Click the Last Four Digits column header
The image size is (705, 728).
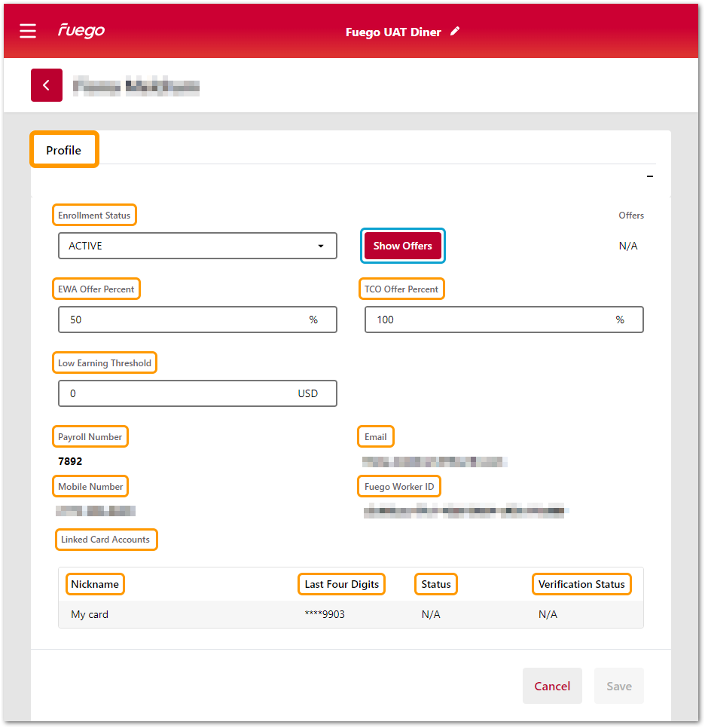point(341,584)
